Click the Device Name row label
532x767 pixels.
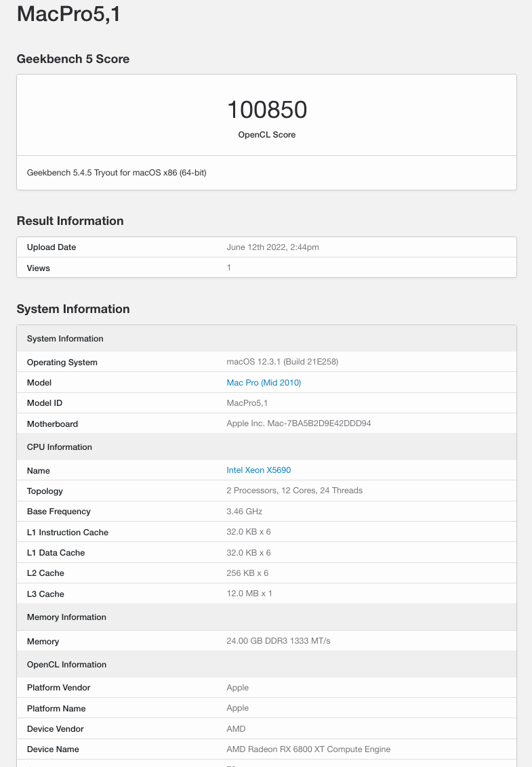[x=53, y=749]
